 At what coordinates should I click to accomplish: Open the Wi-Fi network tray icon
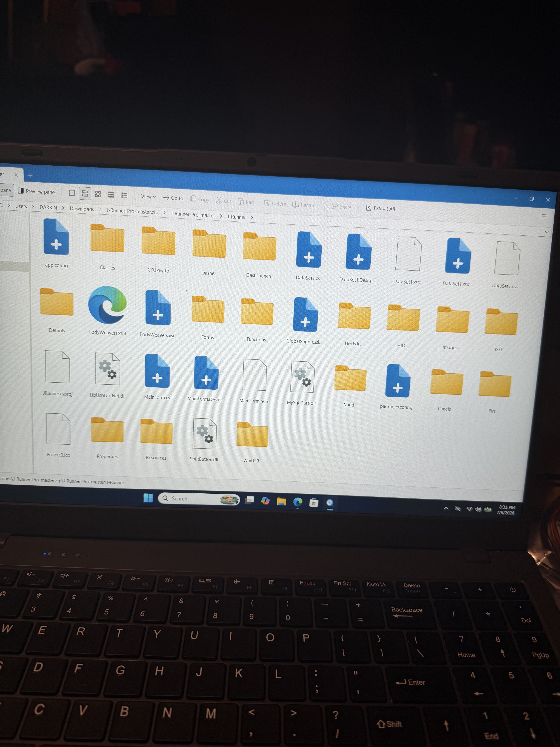click(x=469, y=509)
